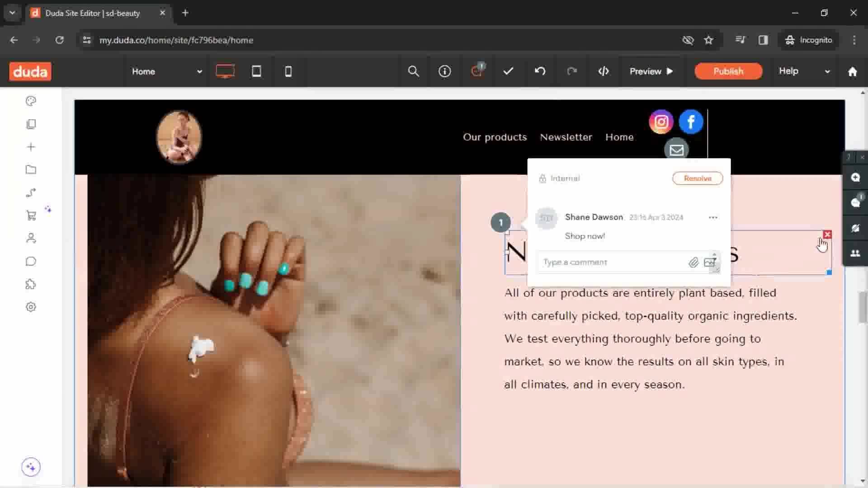Viewport: 868px width, 488px height.
Task: Click comment pin marker number 1
Action: click(500, 222)
